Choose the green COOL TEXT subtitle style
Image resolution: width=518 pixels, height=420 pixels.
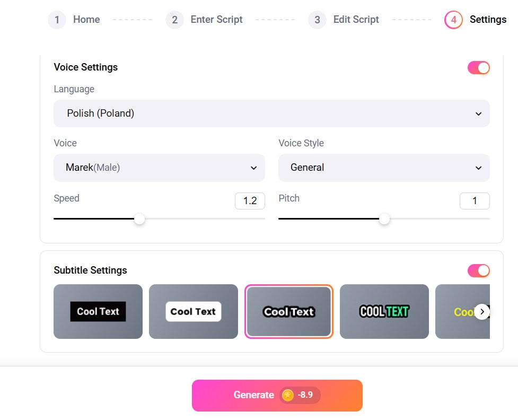tap(384, 311)
